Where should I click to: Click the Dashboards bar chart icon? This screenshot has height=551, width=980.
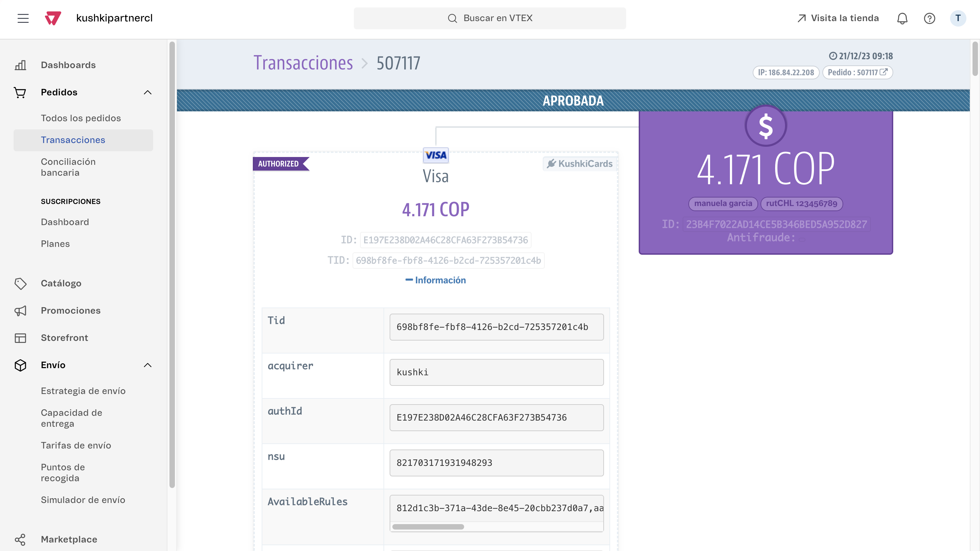click(20, 65)
